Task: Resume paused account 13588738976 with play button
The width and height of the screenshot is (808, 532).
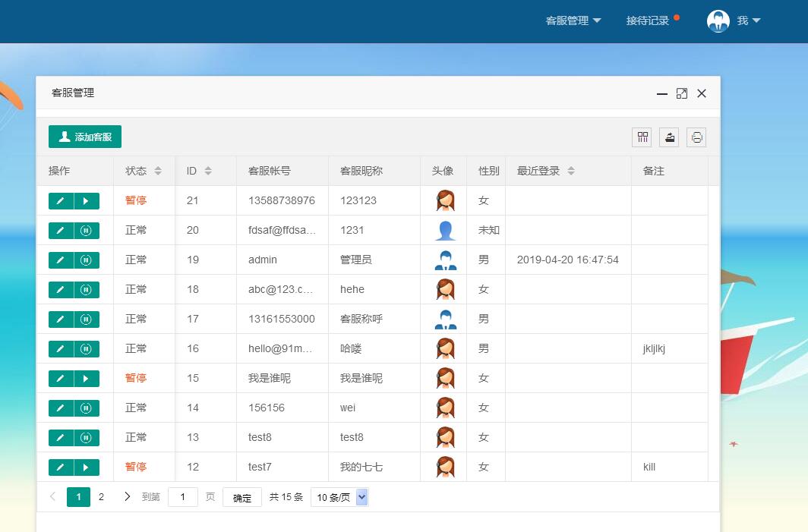Action: 86,201
